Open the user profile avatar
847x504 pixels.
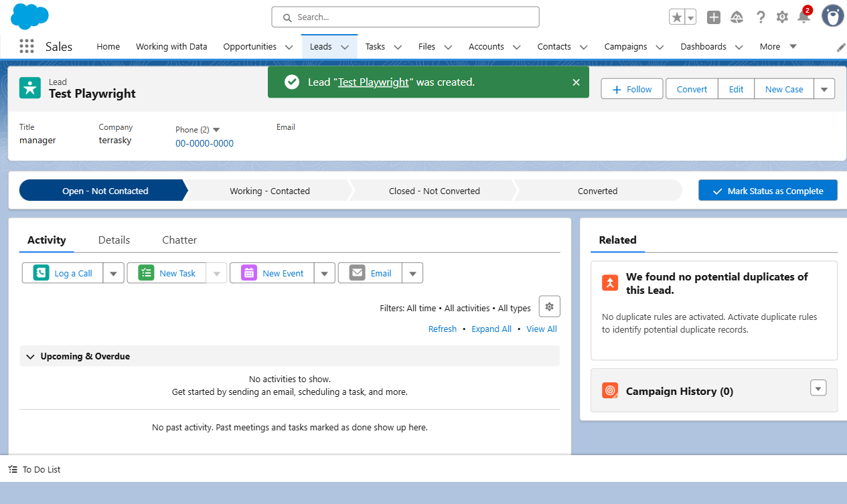pos(832,16)
